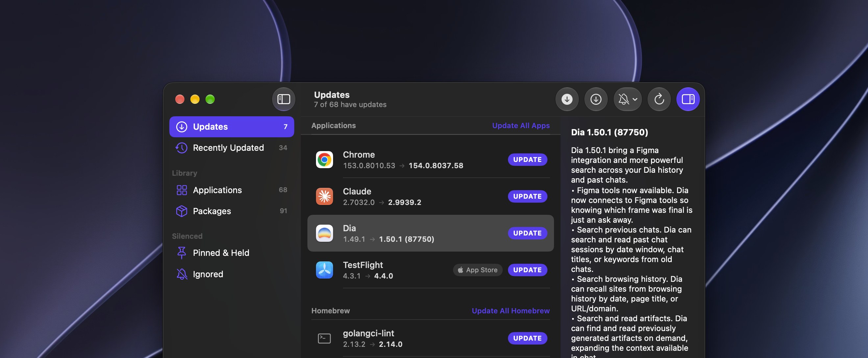Viewport: 868px width, 358px height.
Task: Click the Update All Apps link
Action: [x=520, y=125]
